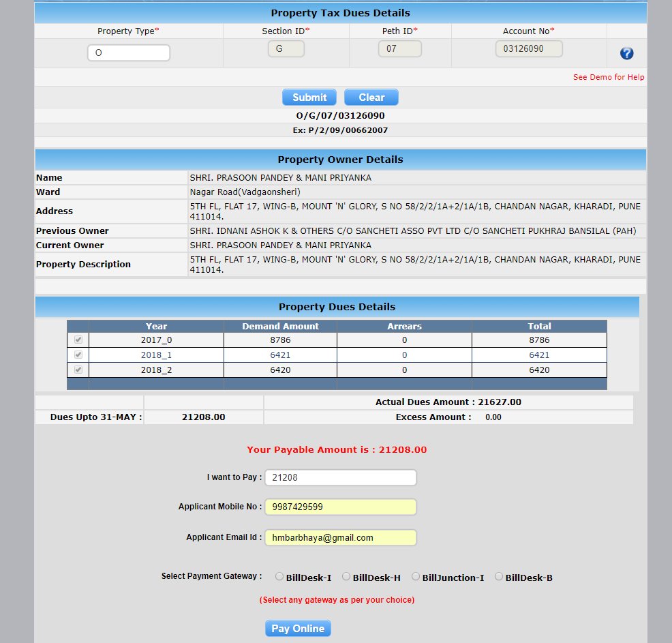Focus the Account No field
672x643 pixels.
tap(529, 49)
